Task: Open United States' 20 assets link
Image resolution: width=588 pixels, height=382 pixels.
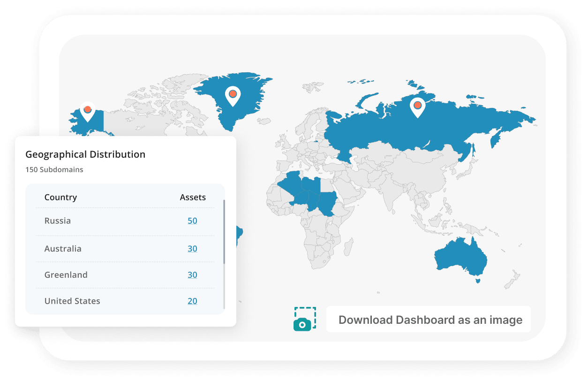Action: pos(192,301)
